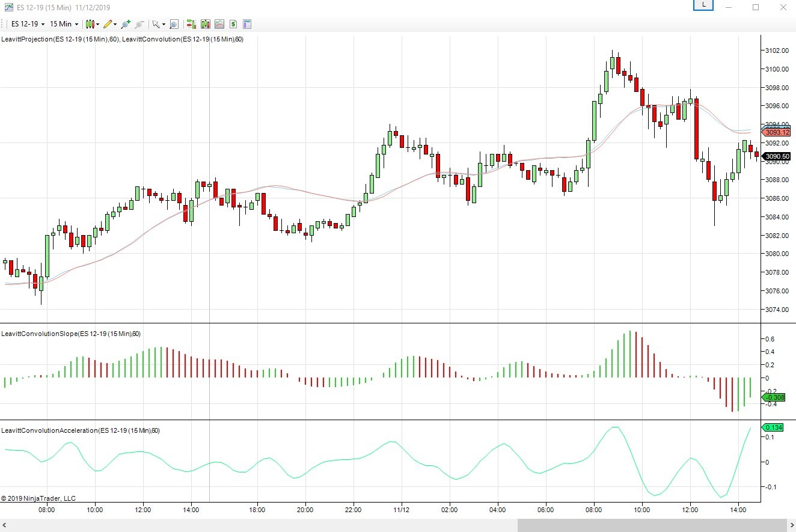Click the 3084.00 price axis label
Viewport: 796px width, 532px height.
pos(777,216)
